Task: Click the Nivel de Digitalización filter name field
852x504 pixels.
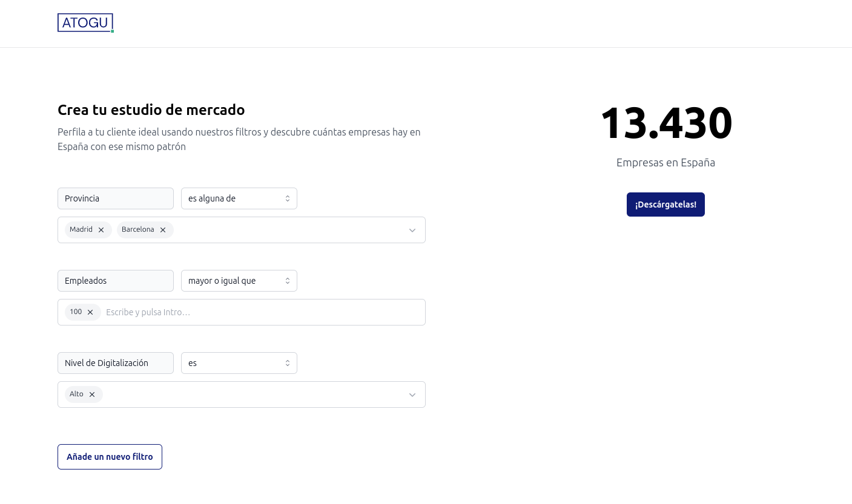Action: click(x=116, y=363)
